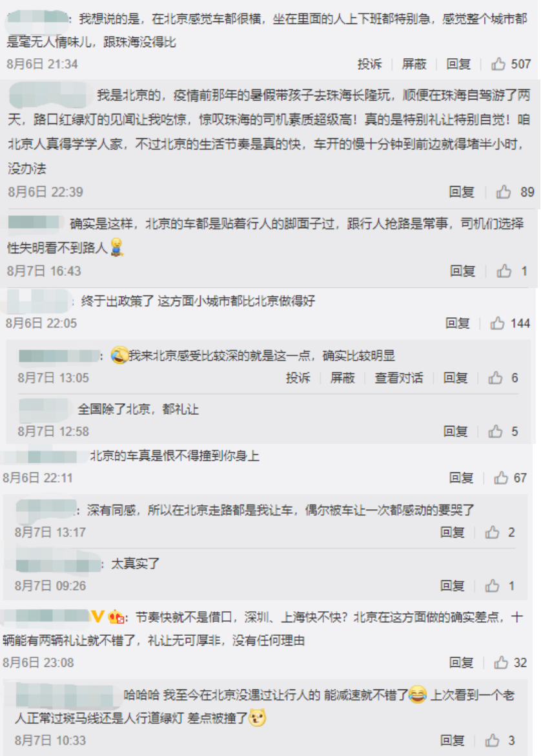This screenshot has width=541, height=756.
Task: Click 投诉 on the 21:34 comment
Action: point(369,63)
